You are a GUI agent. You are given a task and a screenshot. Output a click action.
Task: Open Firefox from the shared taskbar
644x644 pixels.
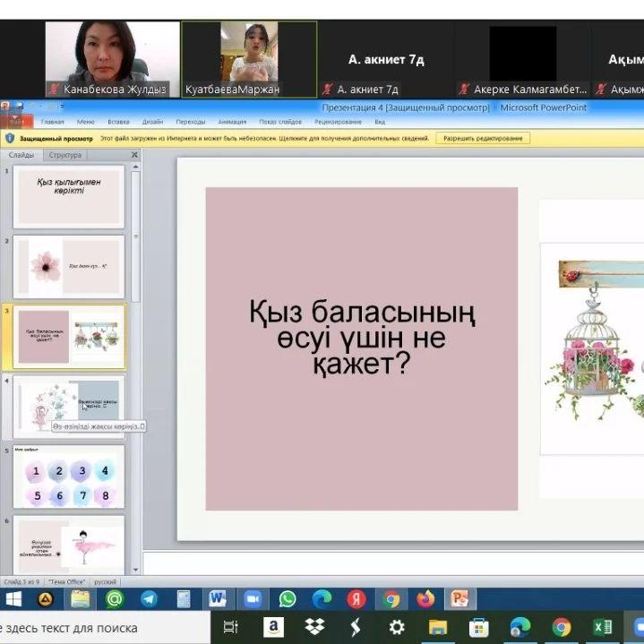(x=426, y=599)
